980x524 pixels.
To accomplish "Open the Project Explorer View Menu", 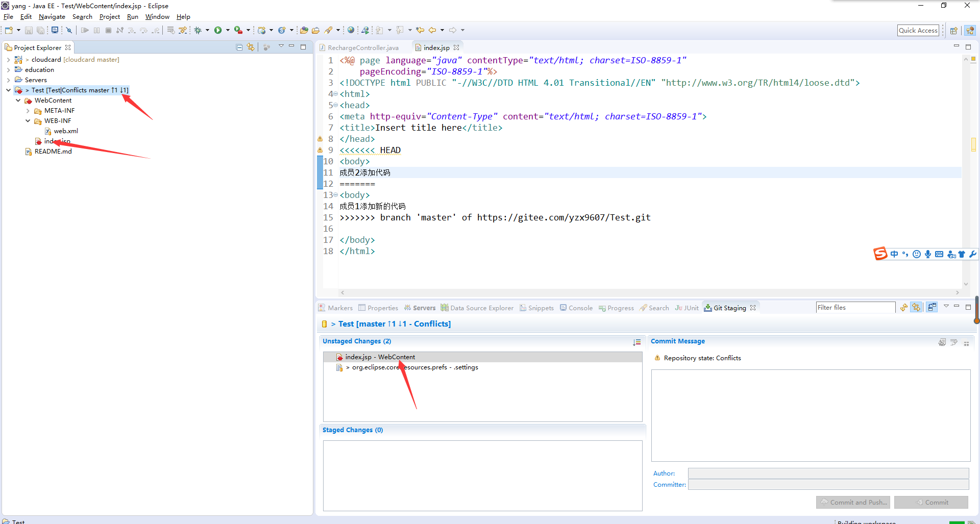I will [x=281, y=46].
